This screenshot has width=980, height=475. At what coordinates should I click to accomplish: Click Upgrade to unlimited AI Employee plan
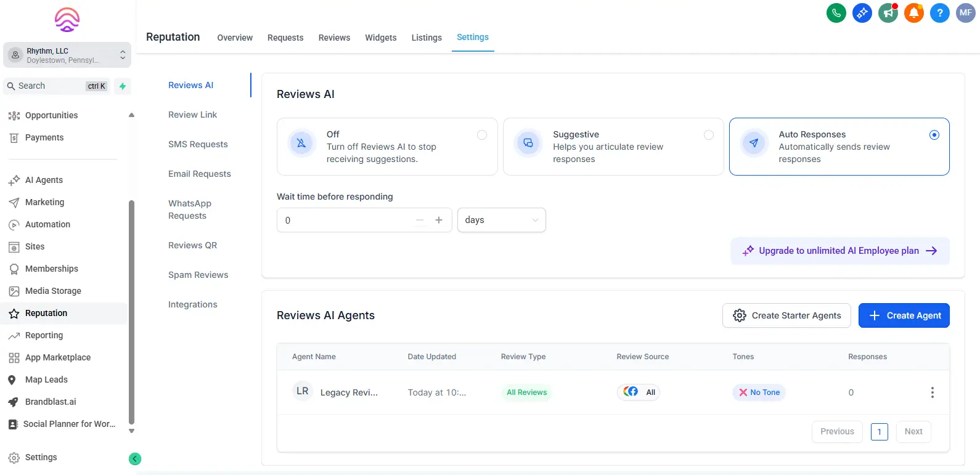coord(839,251)
